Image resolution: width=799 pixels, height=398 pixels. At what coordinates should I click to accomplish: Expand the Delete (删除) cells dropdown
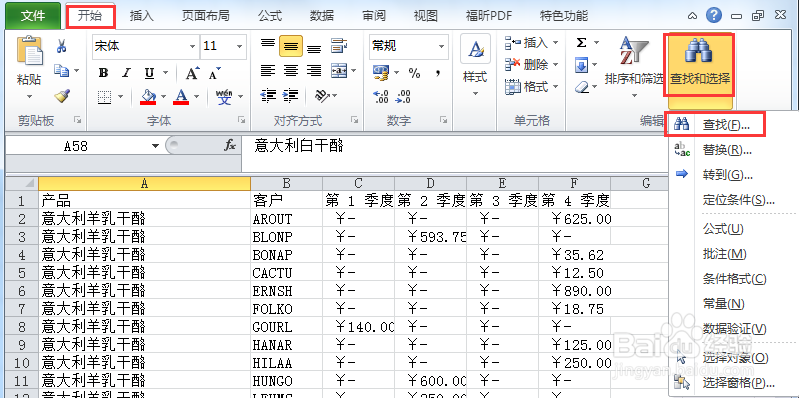click(x=555, y=65)
